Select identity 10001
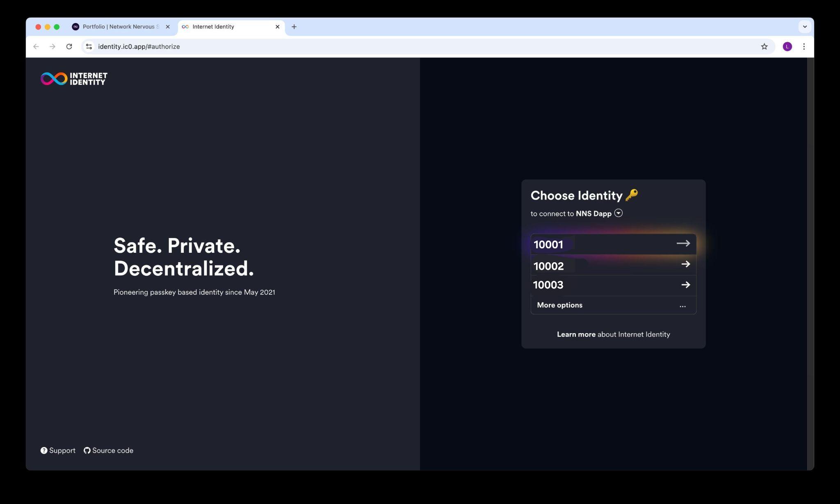The height and width of the screenshot is (504, 840). (613, 244)
